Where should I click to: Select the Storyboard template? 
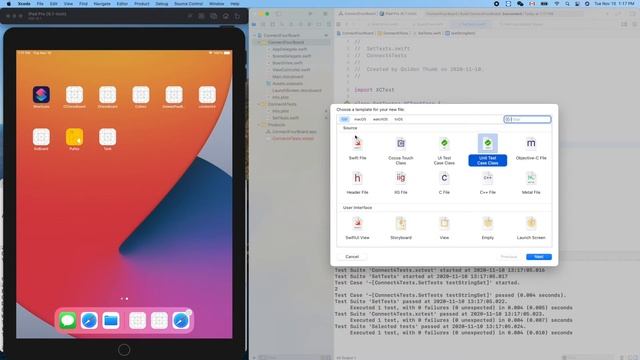pos(400,228)
